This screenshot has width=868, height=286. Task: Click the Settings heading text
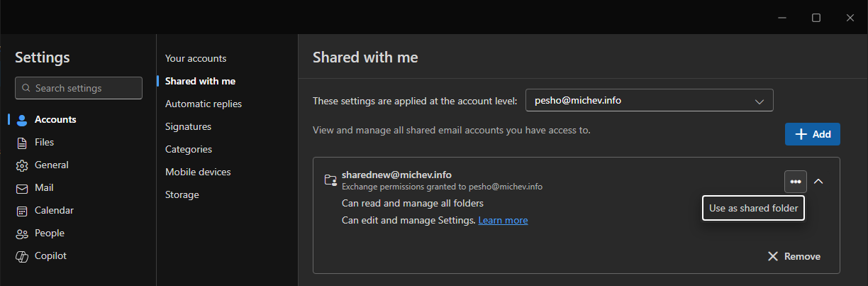point(43,57)
